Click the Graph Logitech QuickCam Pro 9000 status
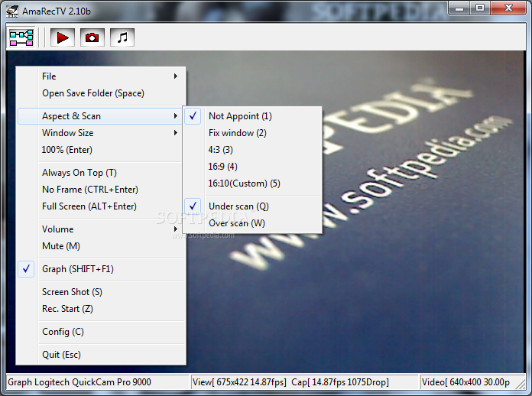The height and width of the screenshot is (396, 532). pos(97,382)
